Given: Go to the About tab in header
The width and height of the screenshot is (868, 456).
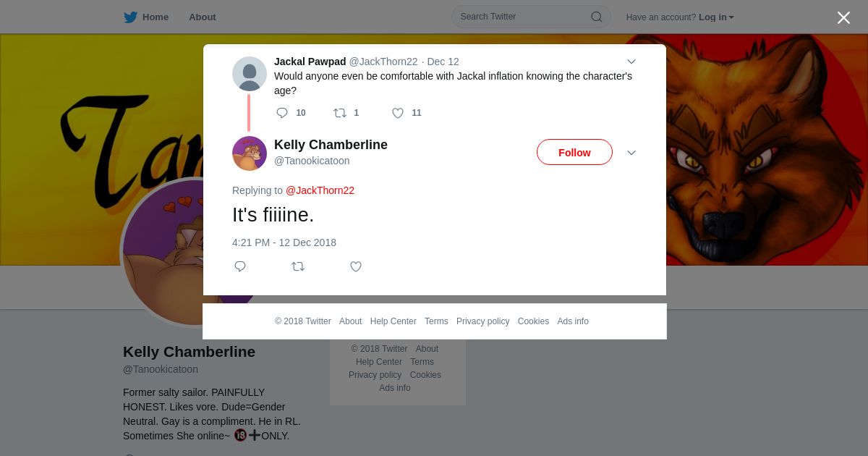Looking at the screenshot, I should coord(202,17).
